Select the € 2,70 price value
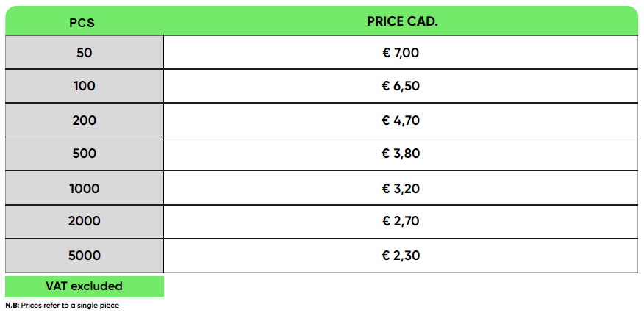The height and width of the screenshot is (332, 644). click(x=401, y=221)
